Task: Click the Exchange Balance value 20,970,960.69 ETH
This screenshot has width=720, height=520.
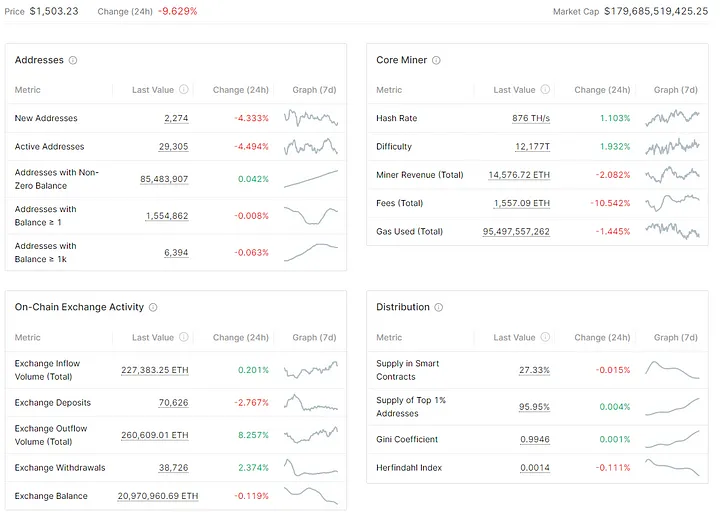Action: pos(157,496)
